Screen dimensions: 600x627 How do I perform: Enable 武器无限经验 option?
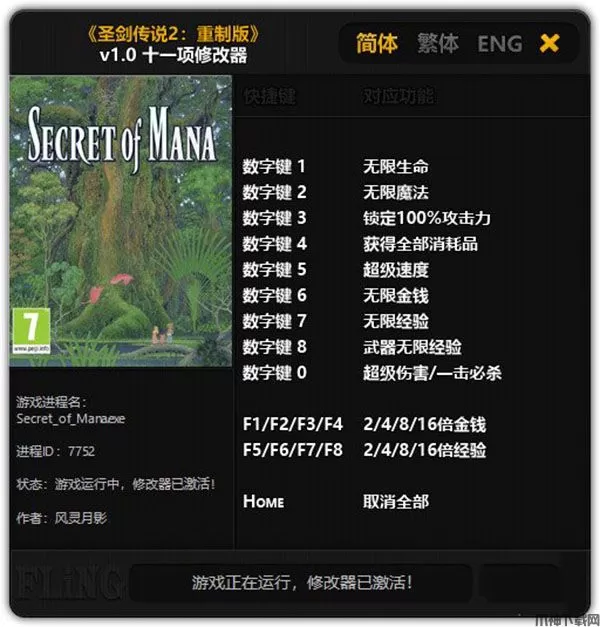pyautogui.click(x=412, y=347)
